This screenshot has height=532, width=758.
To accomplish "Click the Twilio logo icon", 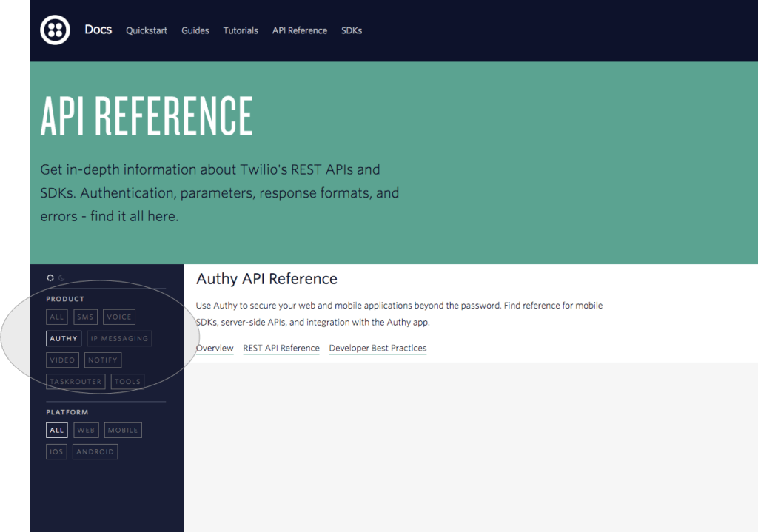I will 56,30.
